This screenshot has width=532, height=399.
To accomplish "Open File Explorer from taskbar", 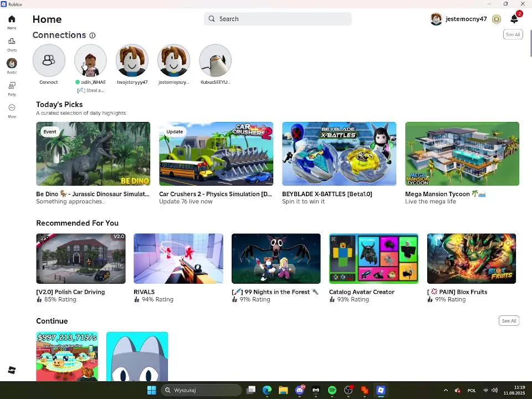I will pos(283,390).
